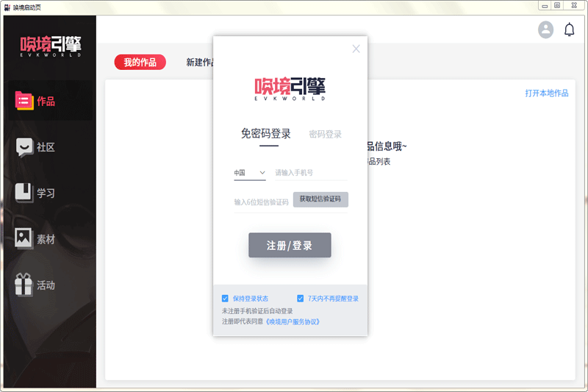Click the 获取短信验证码 button
This screenshot has height=392, width=588.
click(320, 199)
